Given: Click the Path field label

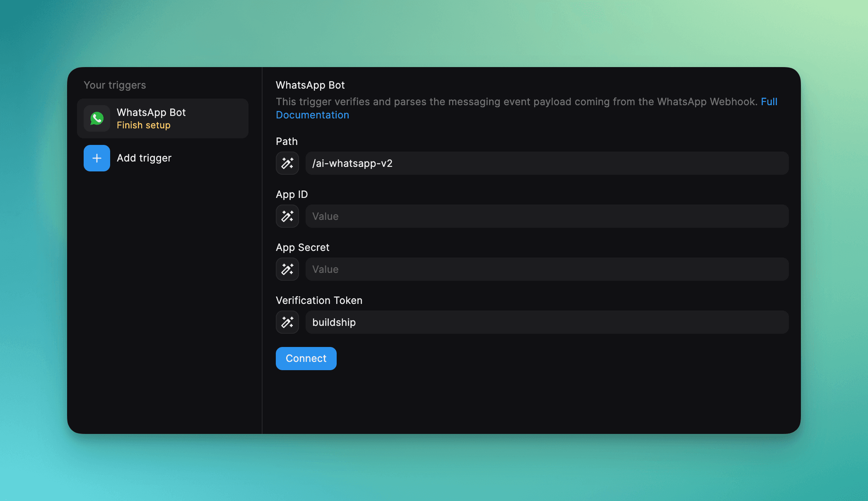Looking at the screenshot, I should 287,142.
